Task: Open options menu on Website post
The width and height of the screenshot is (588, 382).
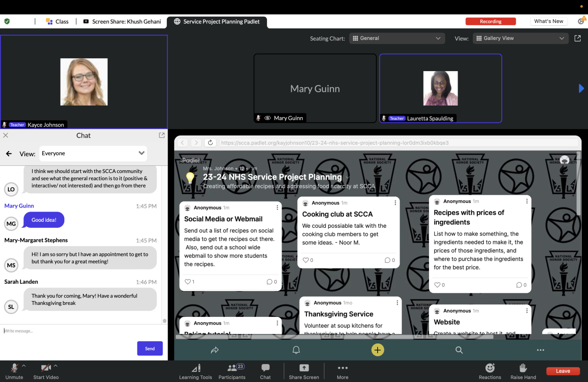Action: [x=527, y=311]
